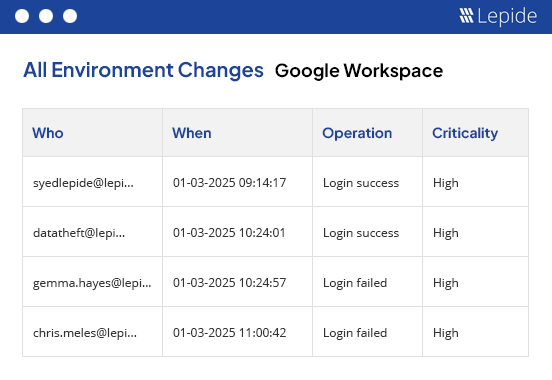
Task: Click High criticality in datatheft row
Action: [446, 233]
